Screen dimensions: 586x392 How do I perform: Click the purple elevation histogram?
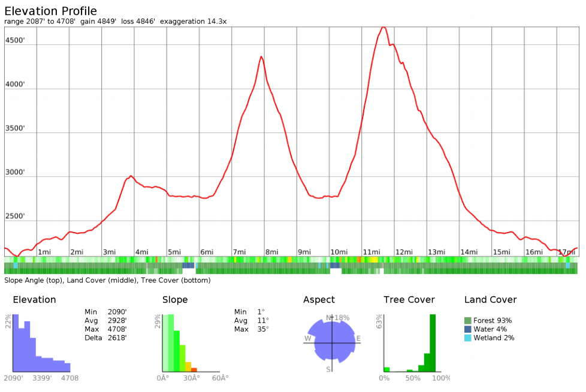[41, 343]
